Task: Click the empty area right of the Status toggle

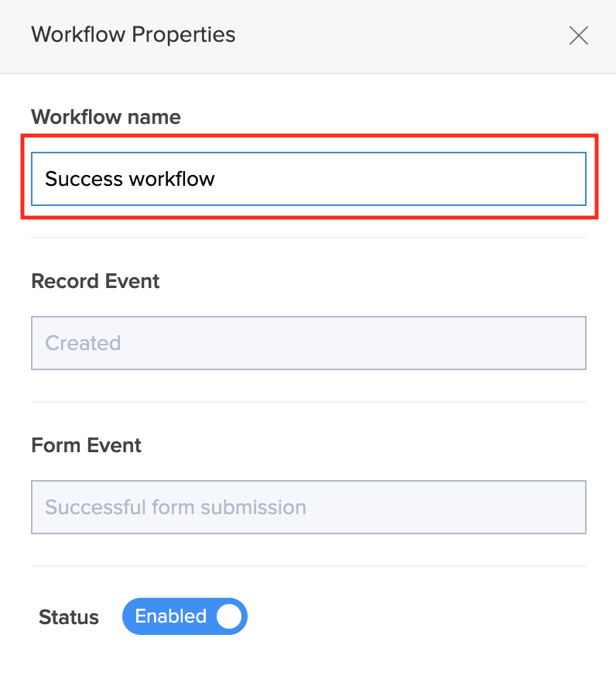Action: (x=418, y=617)
